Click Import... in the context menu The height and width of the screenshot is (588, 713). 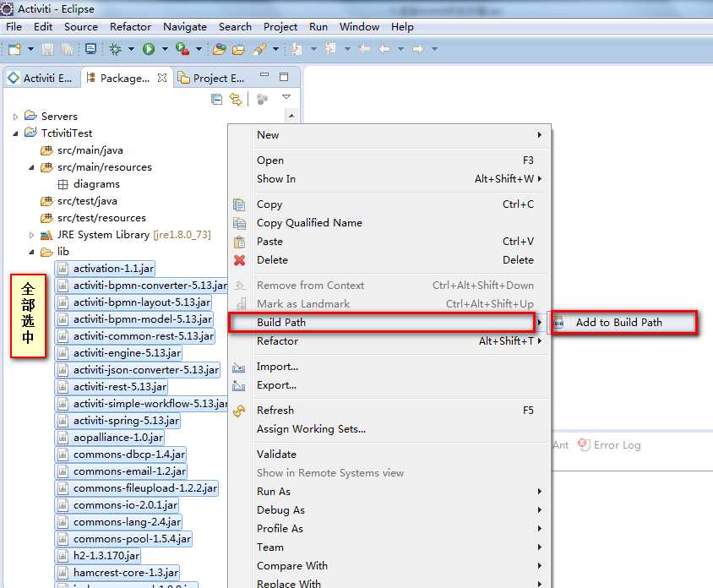click(x=389, y=367)
